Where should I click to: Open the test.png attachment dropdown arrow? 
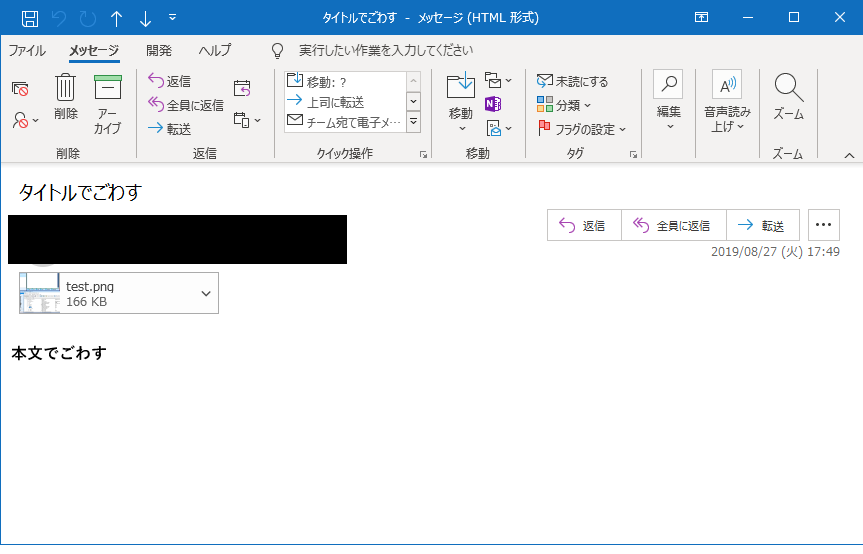point(206,293)
